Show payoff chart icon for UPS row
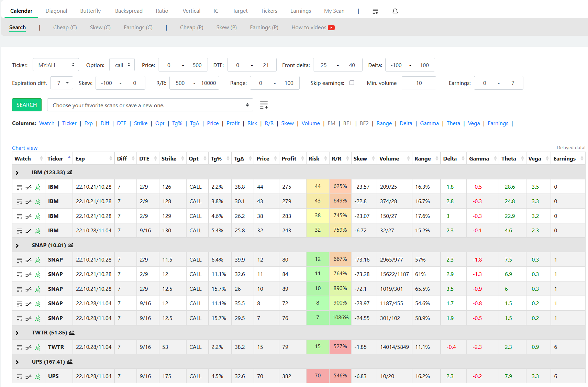 [29, 377]
